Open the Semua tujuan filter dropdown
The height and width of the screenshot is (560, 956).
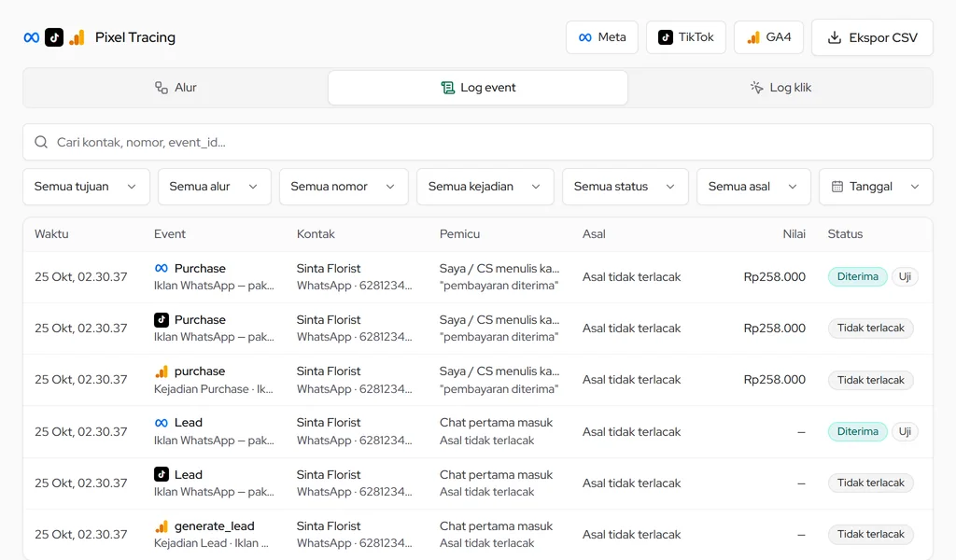86,187
